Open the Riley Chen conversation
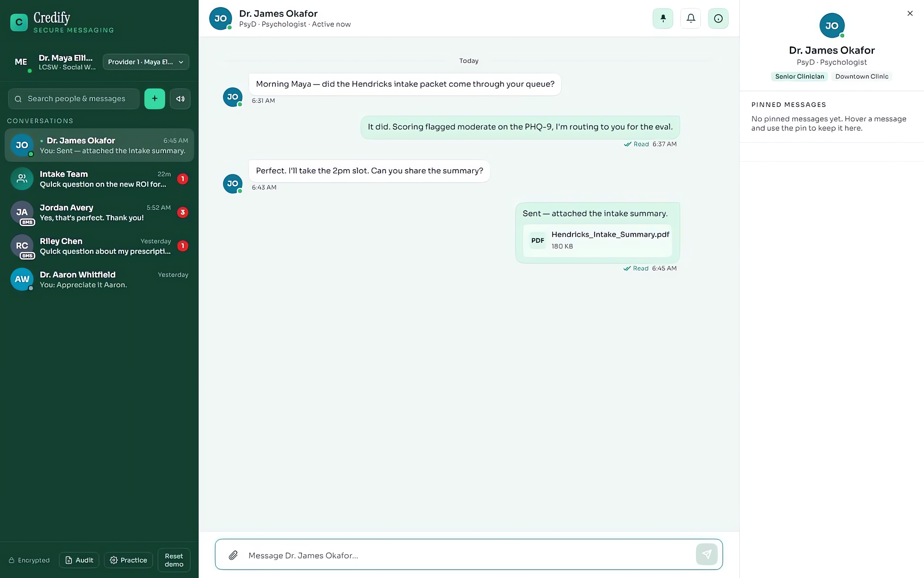The image size is (924, 578). pos(99,246)
